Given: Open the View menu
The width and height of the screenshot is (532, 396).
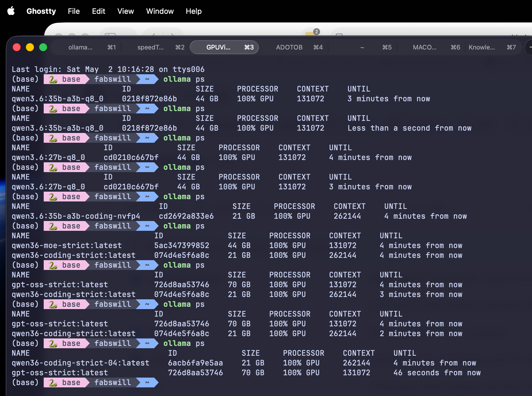Looking at the screenshot, I should point(125,11).
